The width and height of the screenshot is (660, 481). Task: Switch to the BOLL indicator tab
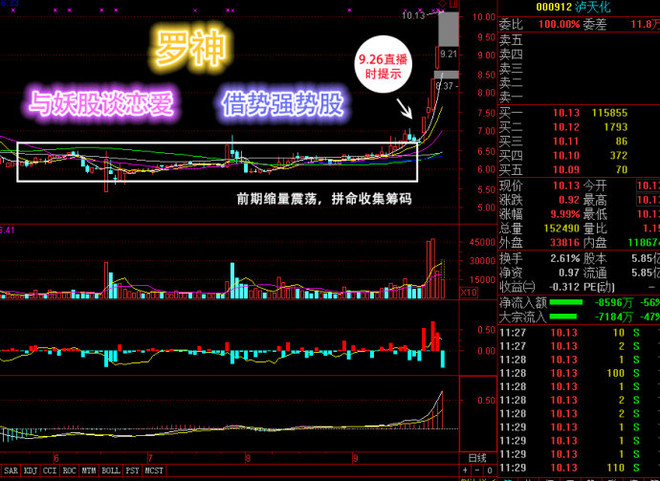click(111, 470)
